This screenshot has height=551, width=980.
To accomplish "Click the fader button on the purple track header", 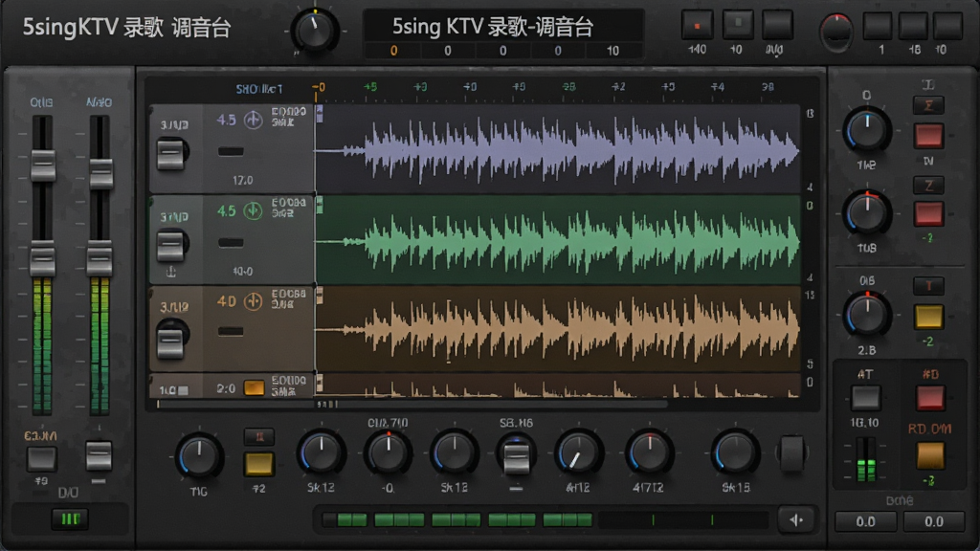I will (170, 154).
